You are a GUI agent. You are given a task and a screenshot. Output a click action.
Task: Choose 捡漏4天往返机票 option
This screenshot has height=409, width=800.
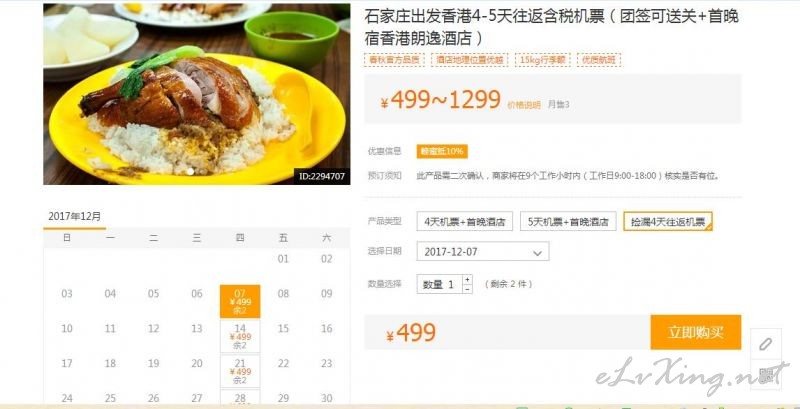668,221
